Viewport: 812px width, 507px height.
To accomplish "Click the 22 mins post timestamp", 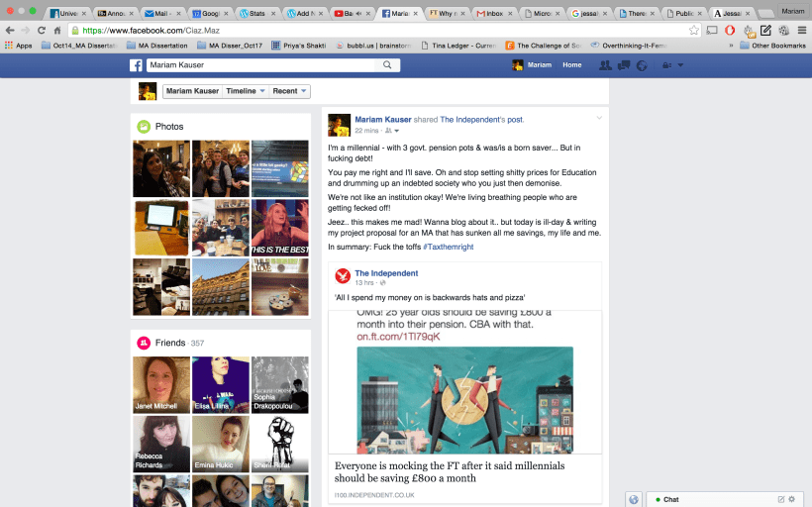I will coord(366,131).
